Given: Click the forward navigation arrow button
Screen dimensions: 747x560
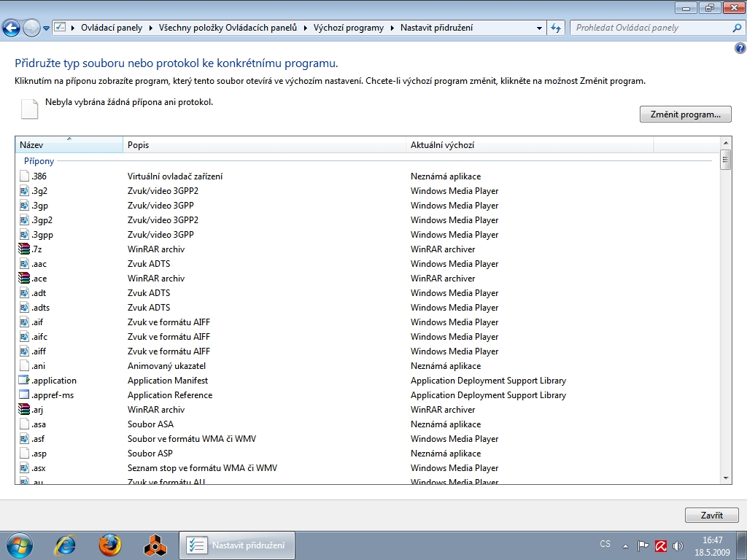Looking at the screenshot, I should pos(31,28).
